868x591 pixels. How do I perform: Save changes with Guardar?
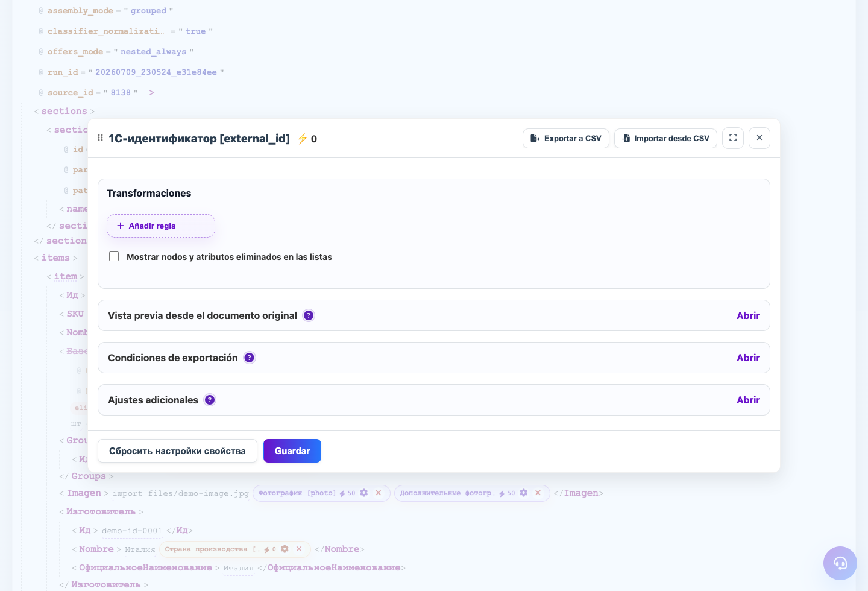292,451
